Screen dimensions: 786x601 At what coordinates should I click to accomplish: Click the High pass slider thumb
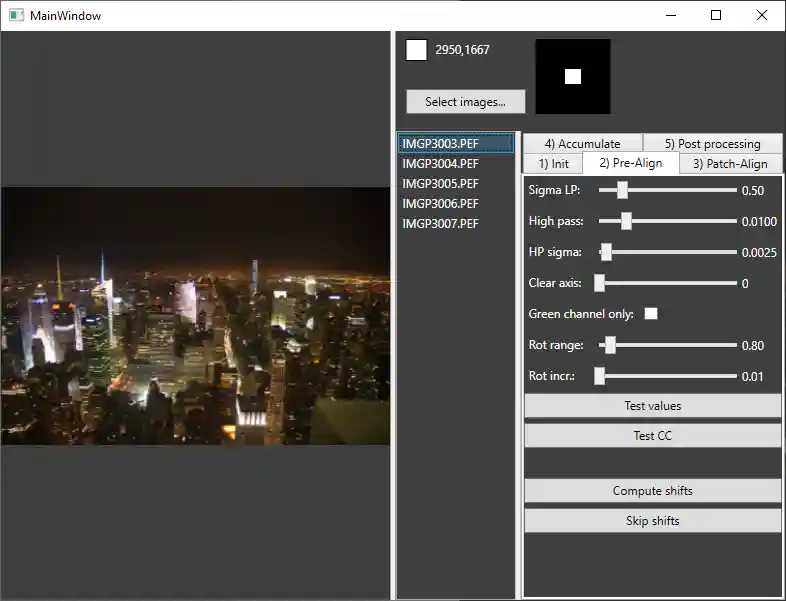click(x=626, y=221)
